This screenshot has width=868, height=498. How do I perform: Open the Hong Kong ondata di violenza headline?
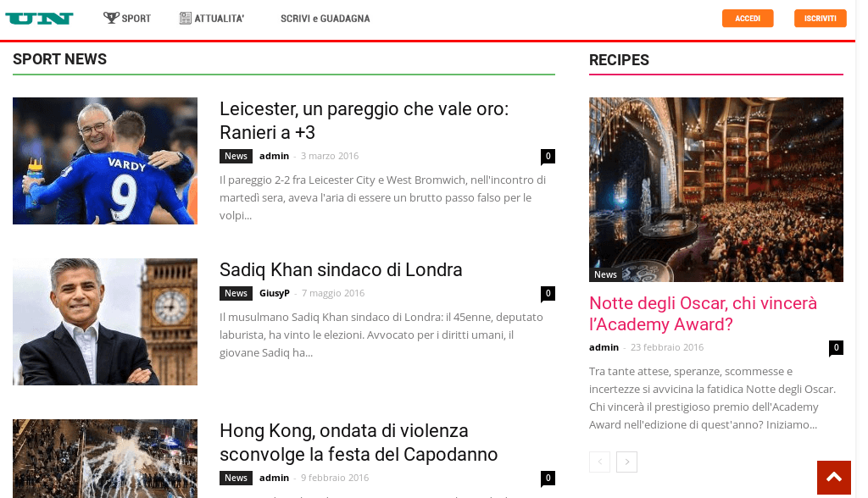[359, 443]
